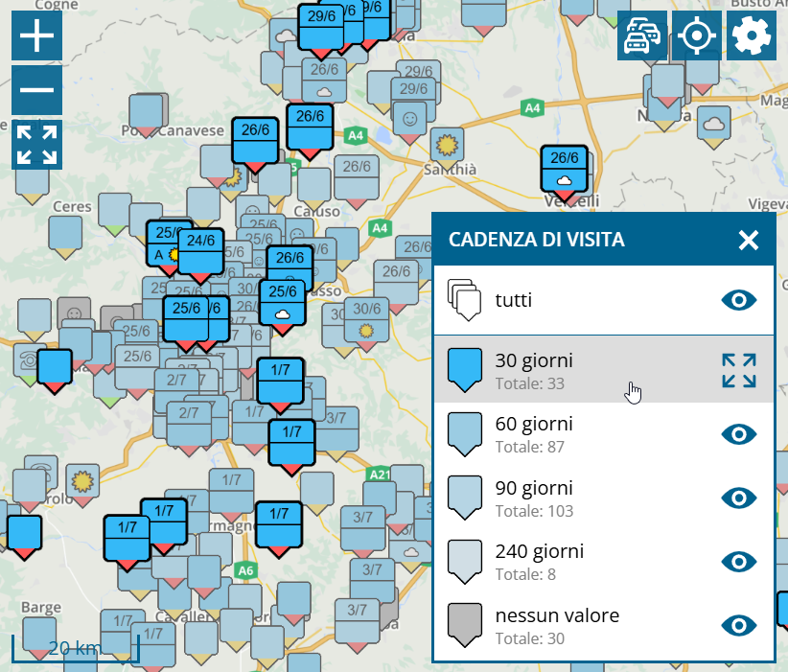This screenshot has height=672, width=788.
Task: Open the map settings gear
Action: pyautogui.click(x=752, y=35)
